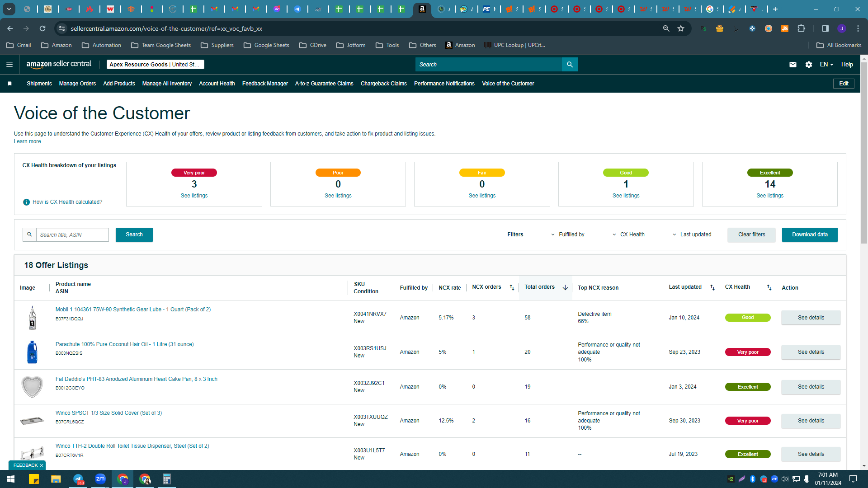868x488 pixels.
Task: Expand the Fulfilled by filter dropdown
Action: (567, 235)
